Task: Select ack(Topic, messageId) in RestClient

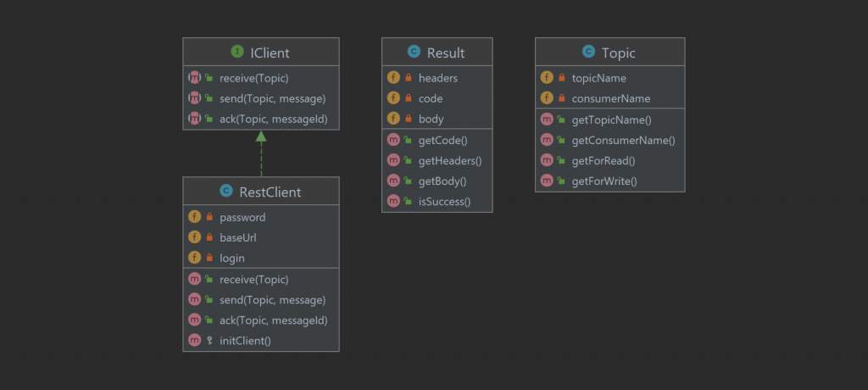Action: click(274, 320)
